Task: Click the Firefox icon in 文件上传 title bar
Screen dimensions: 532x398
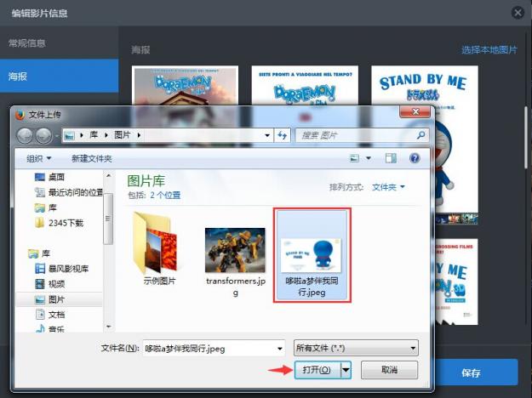Action: (20, 115)
